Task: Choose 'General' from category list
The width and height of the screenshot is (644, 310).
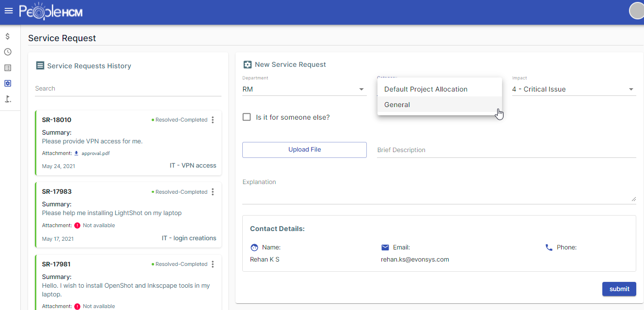Action: point(397,105)
